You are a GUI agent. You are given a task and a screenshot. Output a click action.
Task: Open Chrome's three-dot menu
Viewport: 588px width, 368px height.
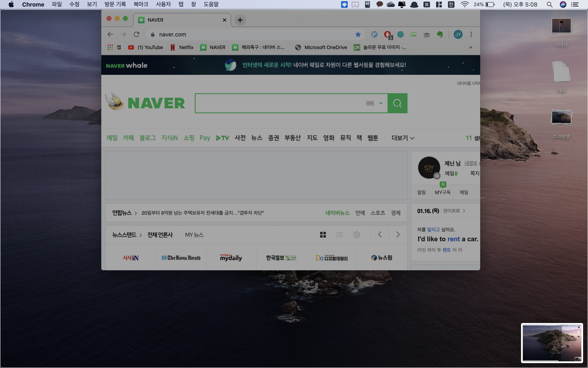coord(471,34)
